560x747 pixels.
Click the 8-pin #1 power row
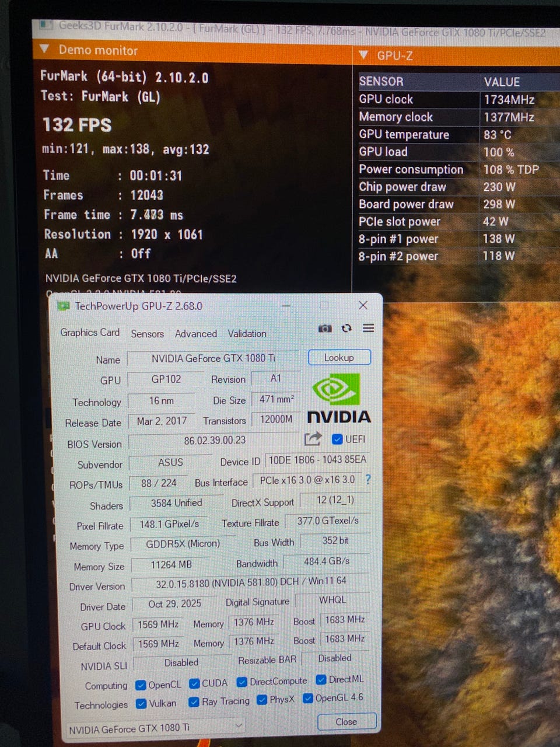[459, 239]
